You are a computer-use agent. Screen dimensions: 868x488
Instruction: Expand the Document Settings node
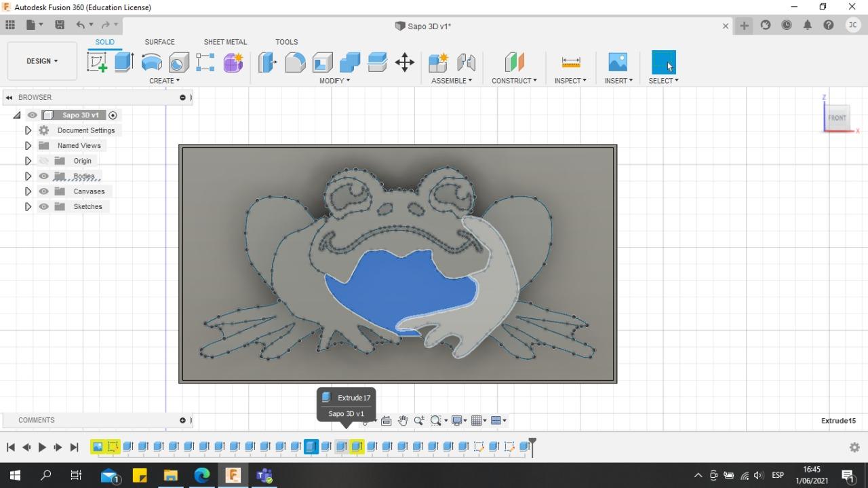click(28, 130)
